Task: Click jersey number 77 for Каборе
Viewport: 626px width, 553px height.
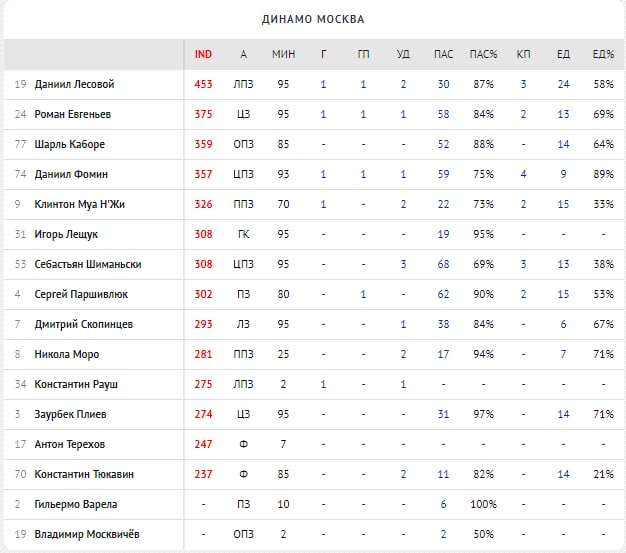Action: pos(20,144)
